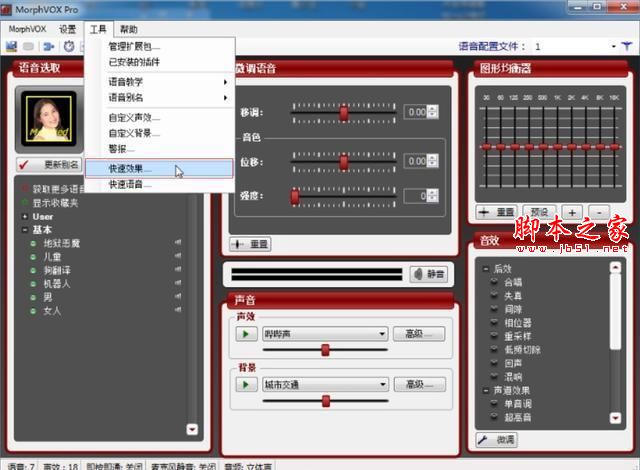Open the 城市交通 background dropdown
This screenshot has width=640, height=470.
point(325,384)
